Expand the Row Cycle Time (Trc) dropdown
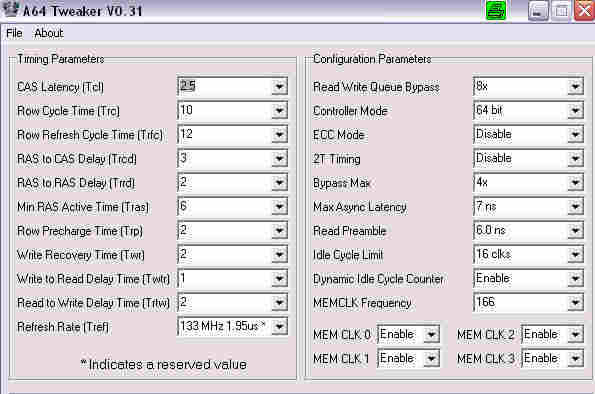 [x=279, y=110]
